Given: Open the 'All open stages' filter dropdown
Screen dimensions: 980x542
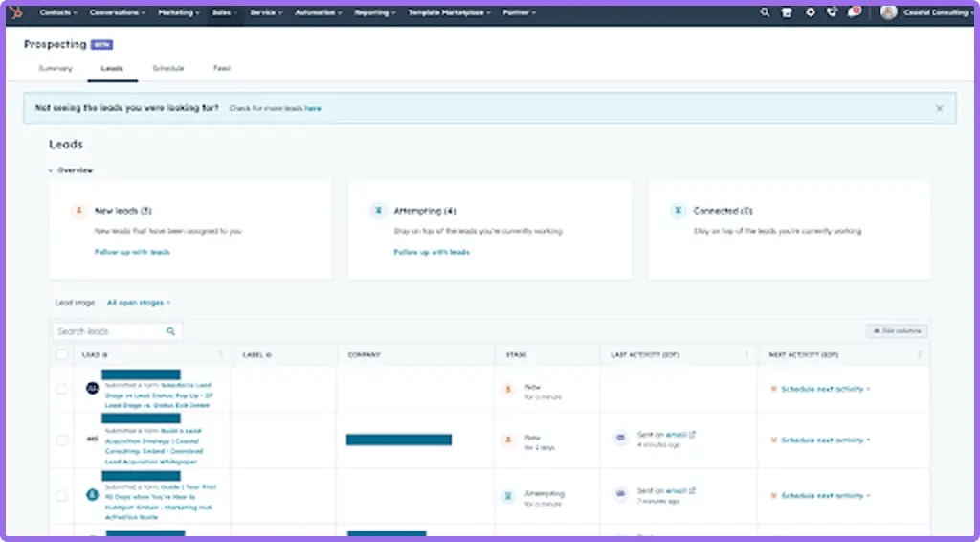Looking at the screenshot, I should point(139,303).
